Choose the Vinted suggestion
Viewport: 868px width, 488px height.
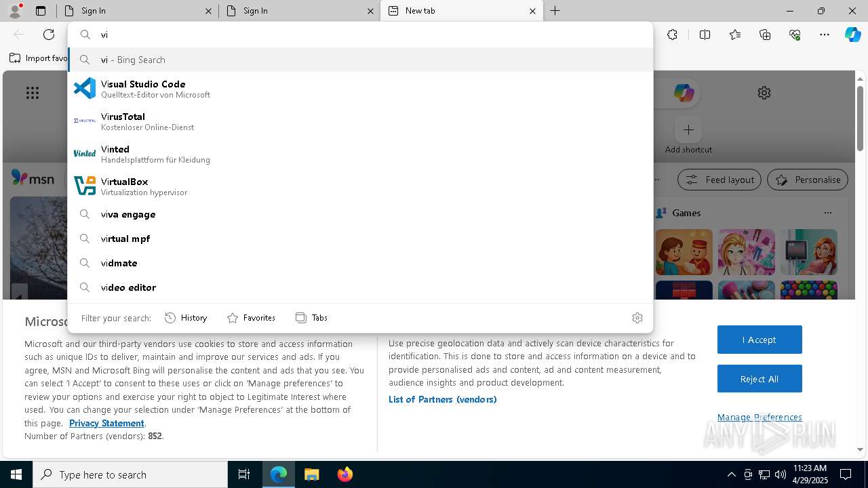pos(360,153)
